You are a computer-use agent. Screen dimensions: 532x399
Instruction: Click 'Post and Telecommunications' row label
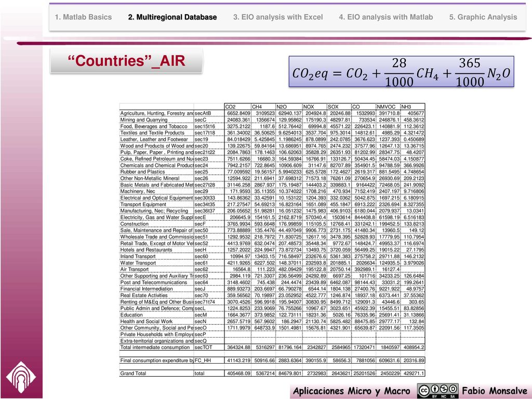(x=154, y=282)
